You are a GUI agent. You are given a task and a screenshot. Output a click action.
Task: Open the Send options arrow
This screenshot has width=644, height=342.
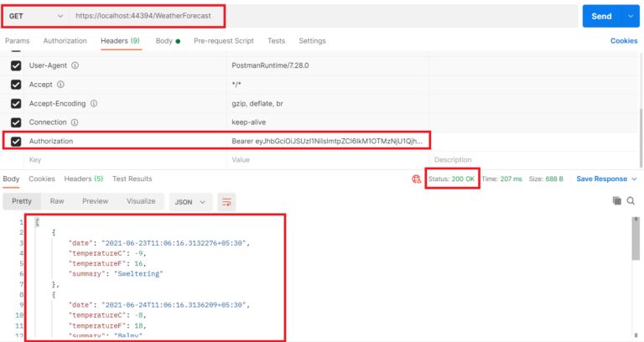tap(631, 17)
